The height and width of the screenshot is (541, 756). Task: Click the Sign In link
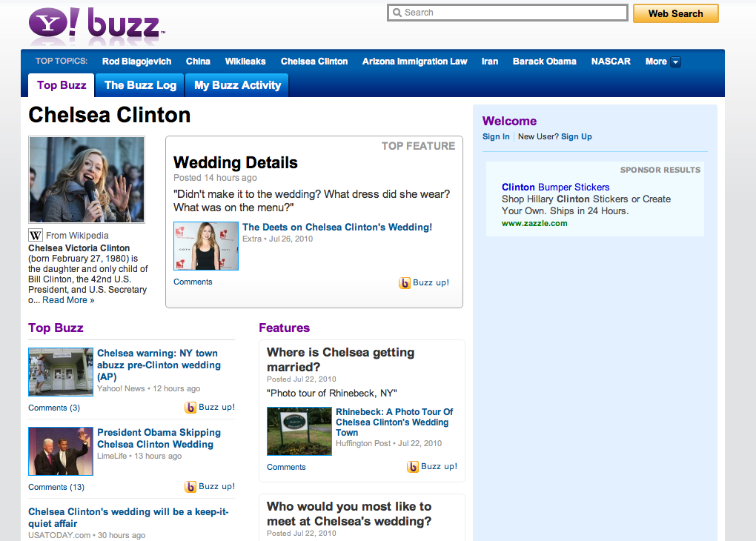[496, 136]
